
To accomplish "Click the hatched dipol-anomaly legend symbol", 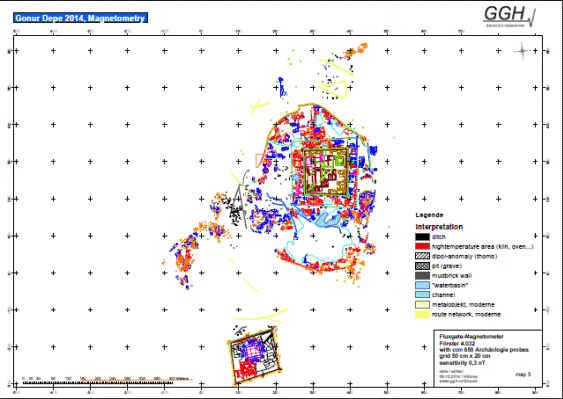I will click(x=422, y=256).
